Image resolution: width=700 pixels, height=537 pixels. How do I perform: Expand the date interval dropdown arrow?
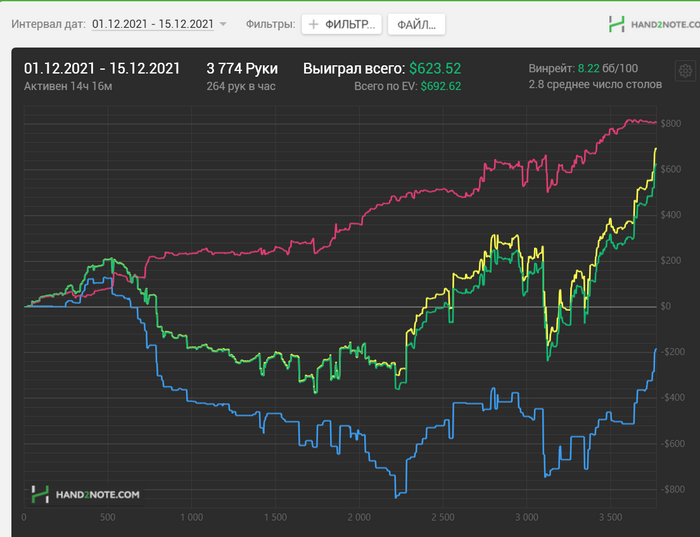(x=223, y=24)
